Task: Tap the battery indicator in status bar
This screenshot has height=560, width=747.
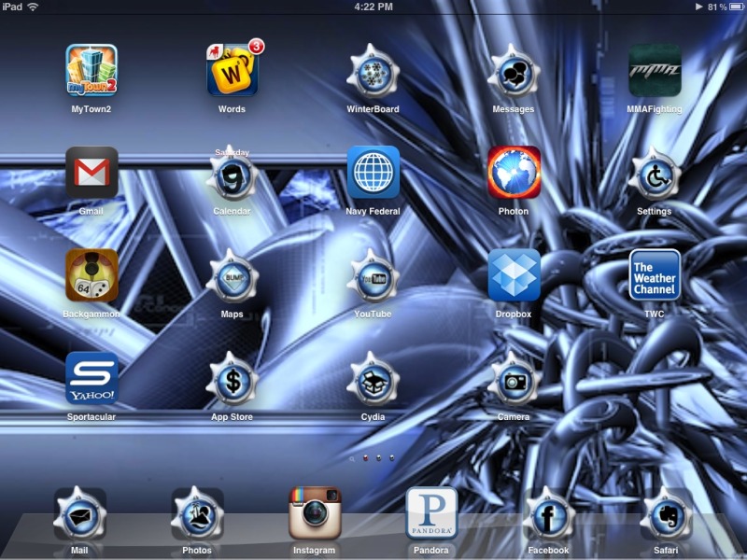Action: tap(737, 7)
